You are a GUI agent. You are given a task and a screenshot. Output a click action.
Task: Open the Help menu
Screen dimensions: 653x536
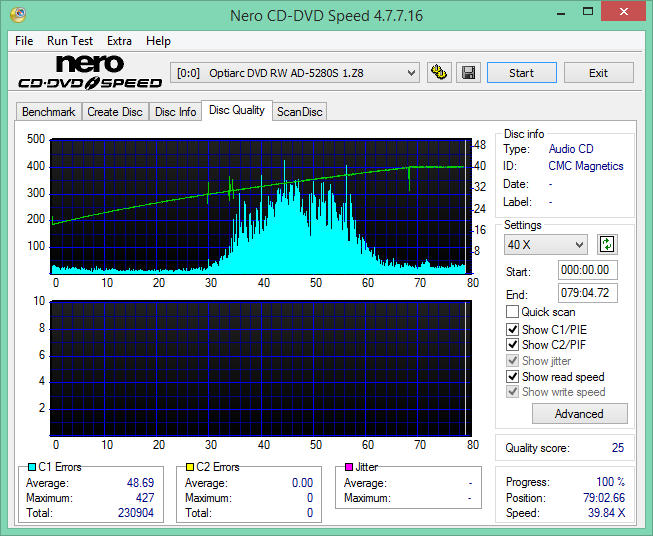pyautogui.click(x=158, y=41)
